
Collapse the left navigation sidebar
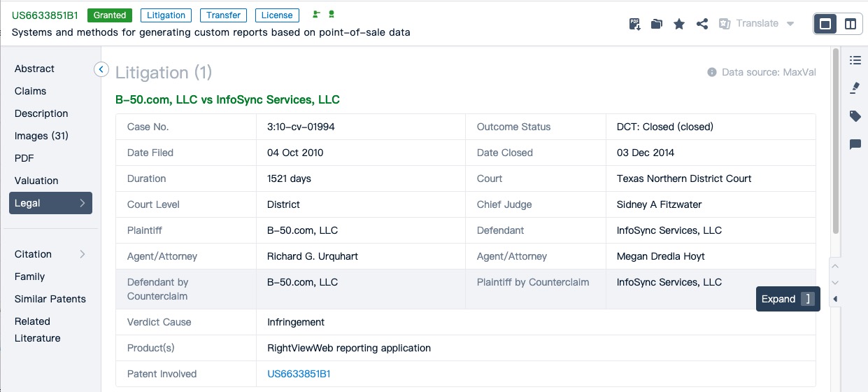101,69
